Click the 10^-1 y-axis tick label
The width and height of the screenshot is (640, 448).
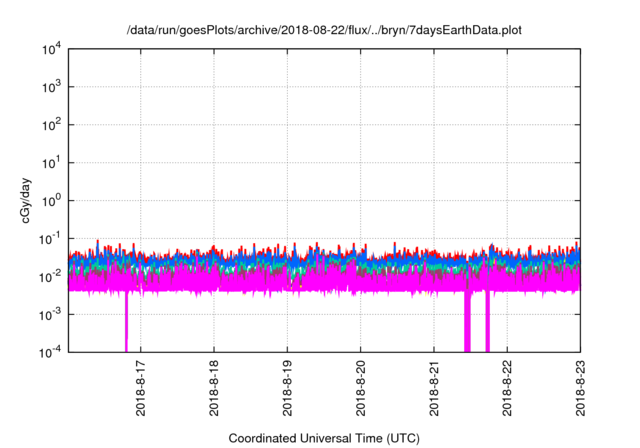point(50,238)
